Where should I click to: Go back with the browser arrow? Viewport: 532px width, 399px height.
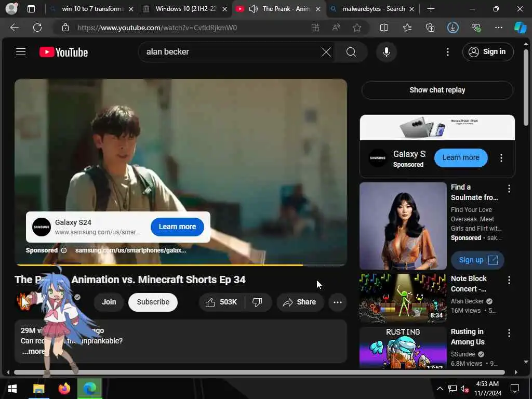pos(15,28)
